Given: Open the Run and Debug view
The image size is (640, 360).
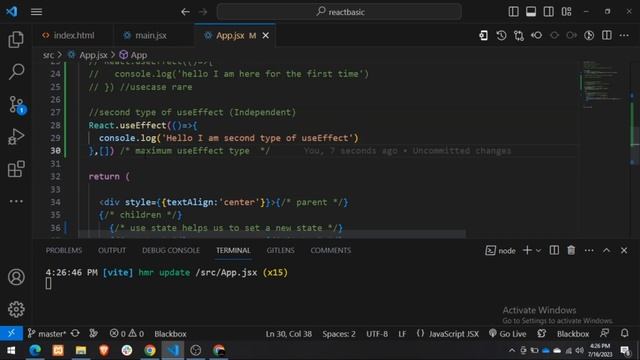Looking at the screenshot, I should (x=16, y=137).
